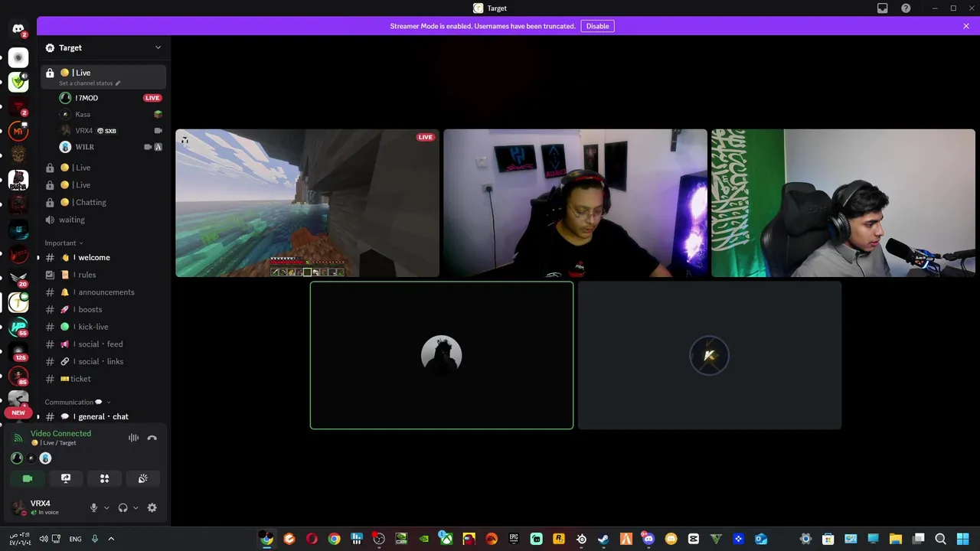Open Windows Start menu

pyautogui.click(x=963, y=539)
